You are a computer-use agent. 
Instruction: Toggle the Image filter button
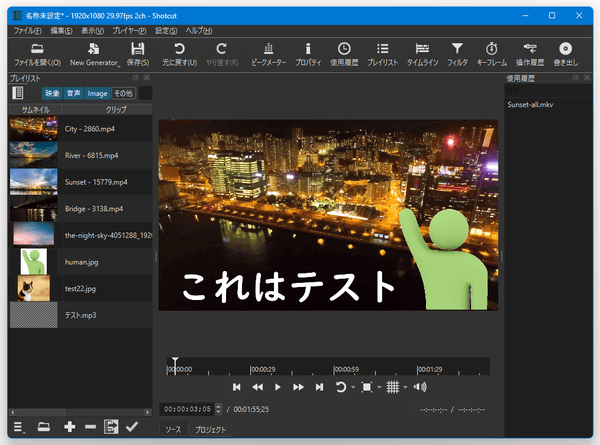tap(97, 93)
